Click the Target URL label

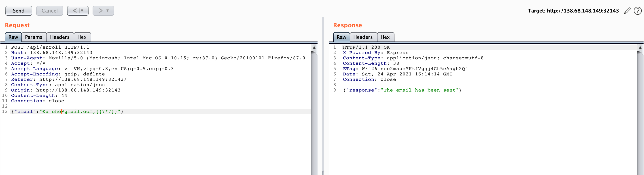573,11
